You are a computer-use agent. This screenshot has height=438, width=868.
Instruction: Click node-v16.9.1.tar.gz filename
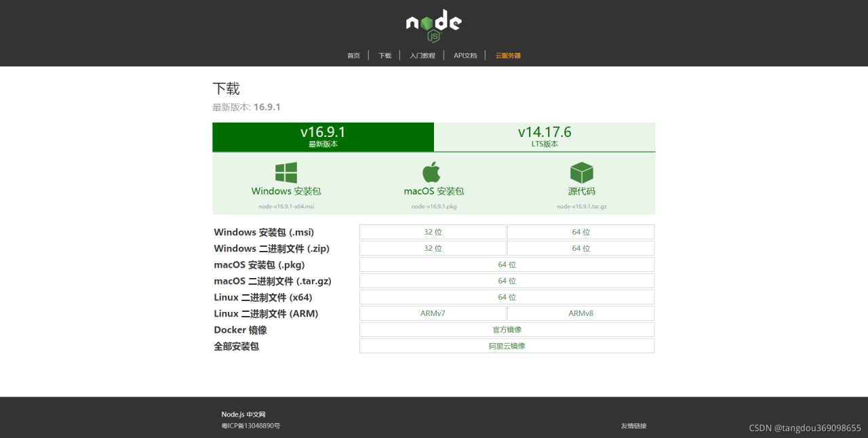coord(582,206)
